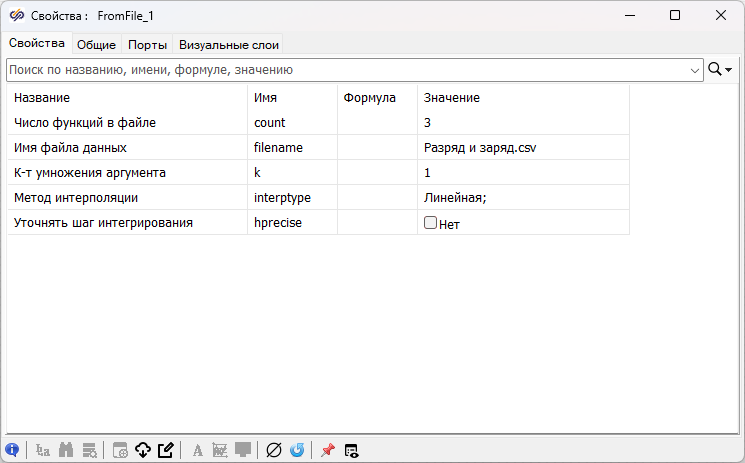Click the "Значение" column header
The height and width of the screenshot is (463, 745).
point(452,98)
